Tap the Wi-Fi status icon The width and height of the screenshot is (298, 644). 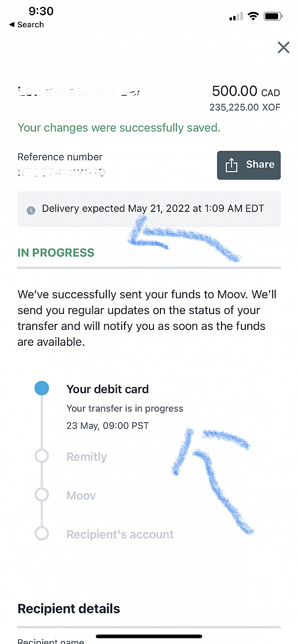pyautogui.click(x=253, y=16)
